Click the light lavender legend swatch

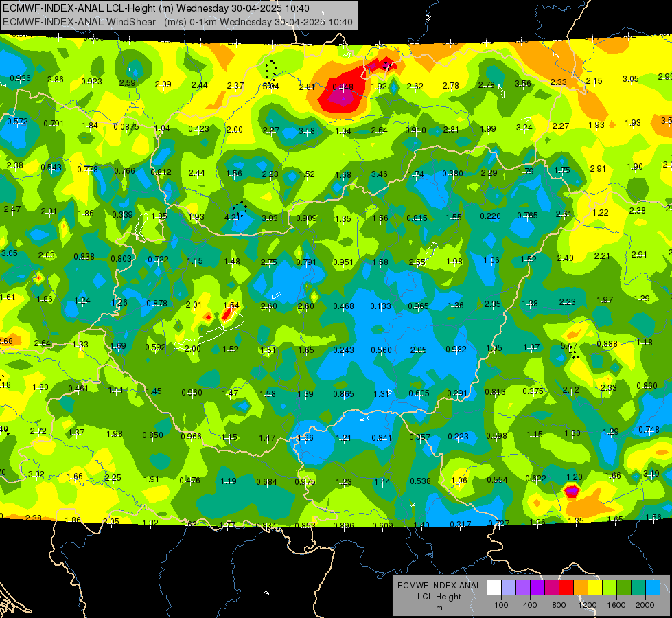[x=509, y=588]
